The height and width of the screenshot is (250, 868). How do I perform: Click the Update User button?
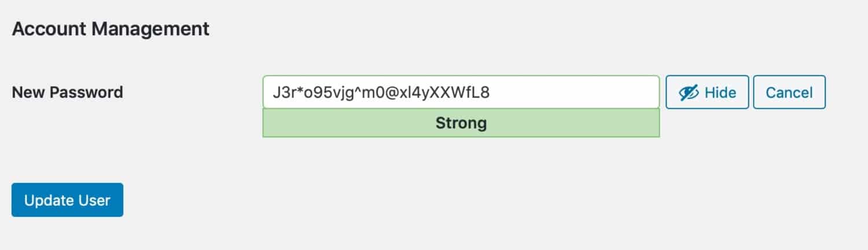pos(67,200)
